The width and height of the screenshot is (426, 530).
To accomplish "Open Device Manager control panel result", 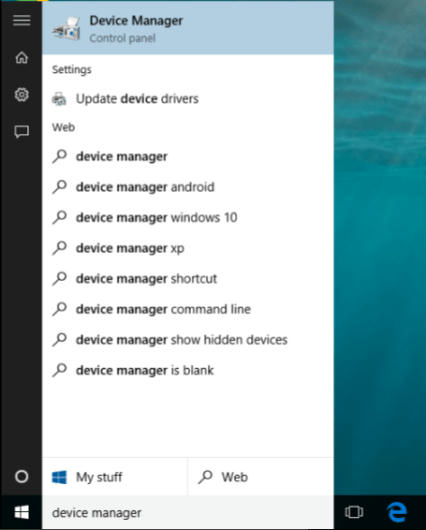I will pyautogui.click(x=188, y=28).
